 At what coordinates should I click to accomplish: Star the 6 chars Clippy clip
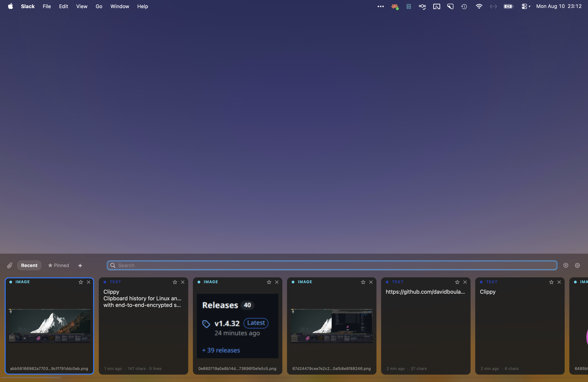coord(551,282)
